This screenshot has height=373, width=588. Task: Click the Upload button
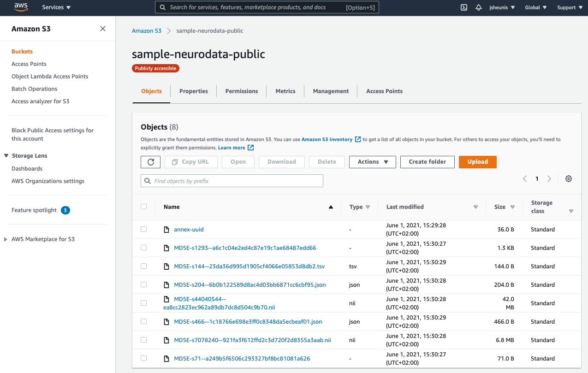(477, 162)
